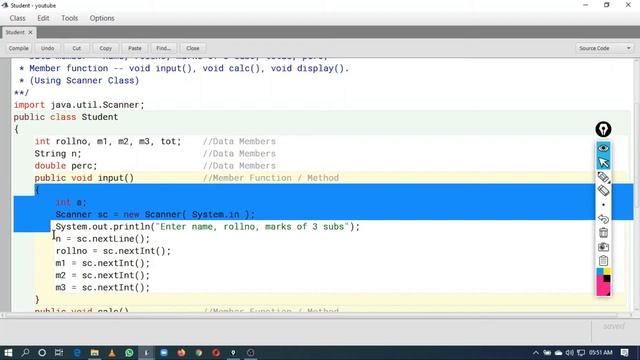Open the Tools menu
640x360 pixels.
coord(69,18)
